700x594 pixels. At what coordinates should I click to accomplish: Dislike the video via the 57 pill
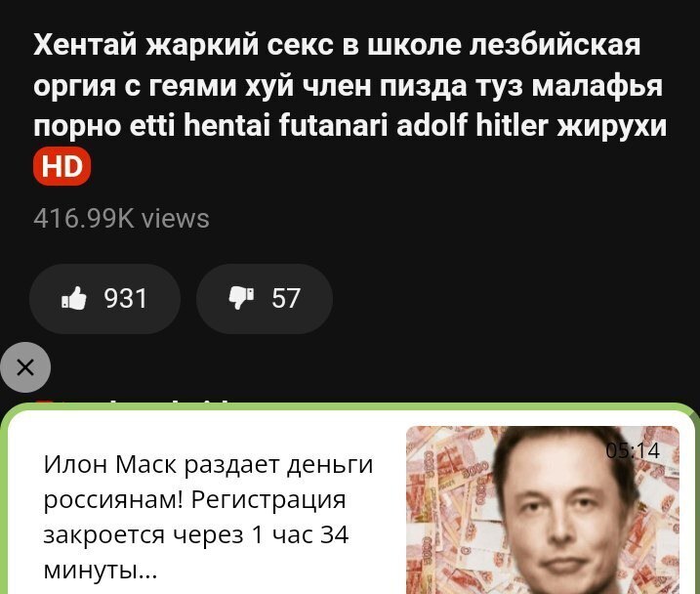[265, 298]
